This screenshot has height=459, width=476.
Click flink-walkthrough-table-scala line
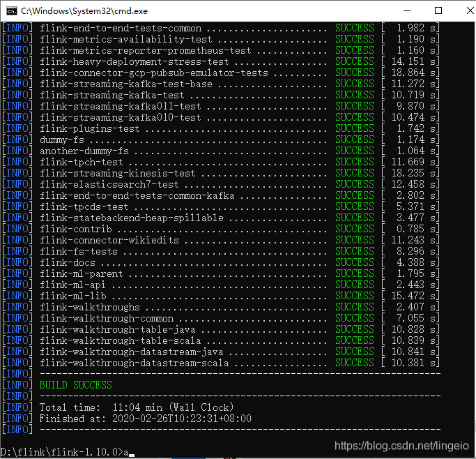221,341
